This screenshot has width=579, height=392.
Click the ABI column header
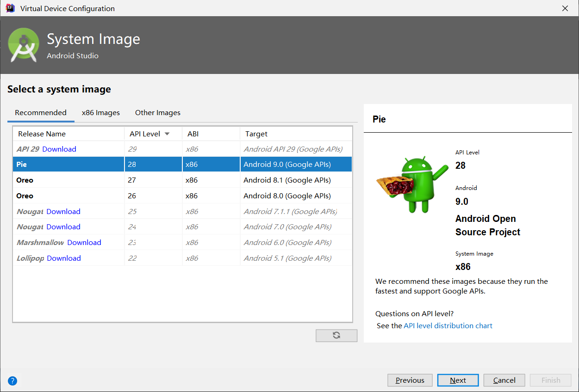(x=211, y=134)
